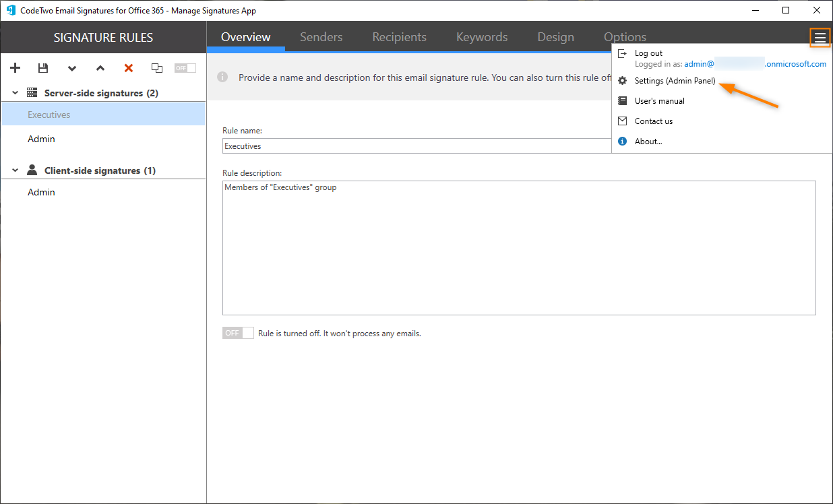Viewport: 833px width, 504px height.
Task: Move the selected rule down
Action: (x=71, y=68)
